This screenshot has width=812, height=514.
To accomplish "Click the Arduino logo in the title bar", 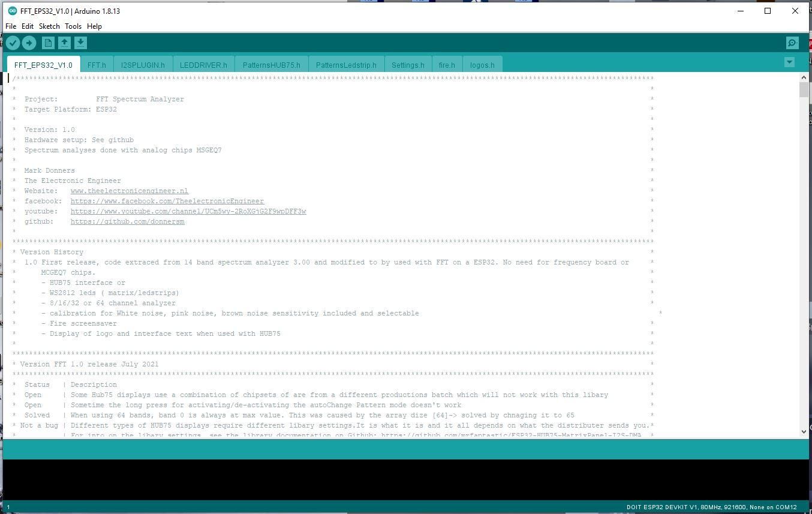I will pos(12,11).
